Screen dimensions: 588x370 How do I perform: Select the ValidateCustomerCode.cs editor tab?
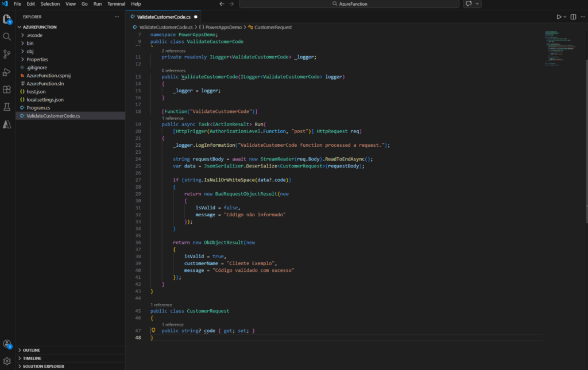pyautogui.click(x=164, y=17)
